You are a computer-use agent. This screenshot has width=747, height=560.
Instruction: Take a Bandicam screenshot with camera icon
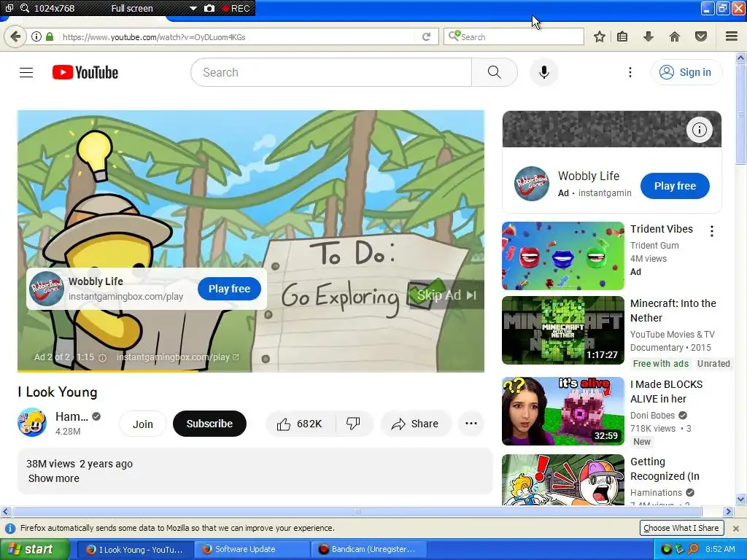point(209,8)
